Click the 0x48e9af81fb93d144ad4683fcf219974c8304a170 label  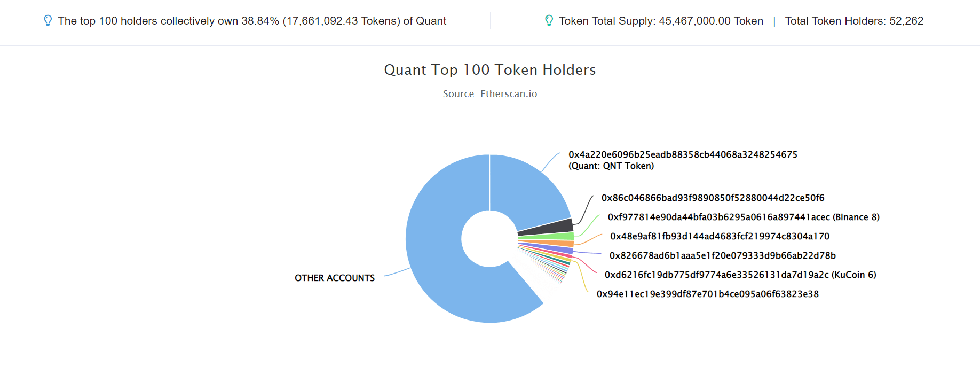pos(720,236)
